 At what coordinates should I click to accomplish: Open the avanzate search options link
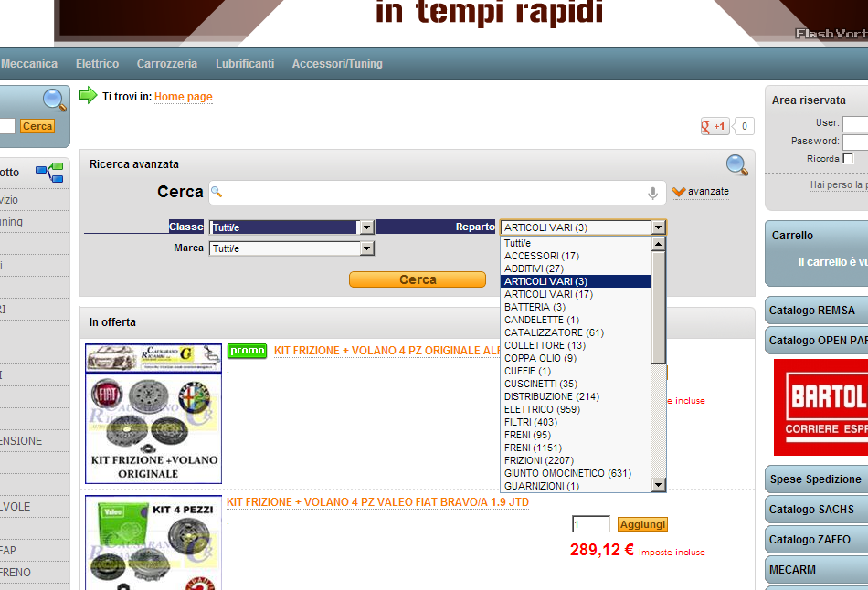[708, 192]
